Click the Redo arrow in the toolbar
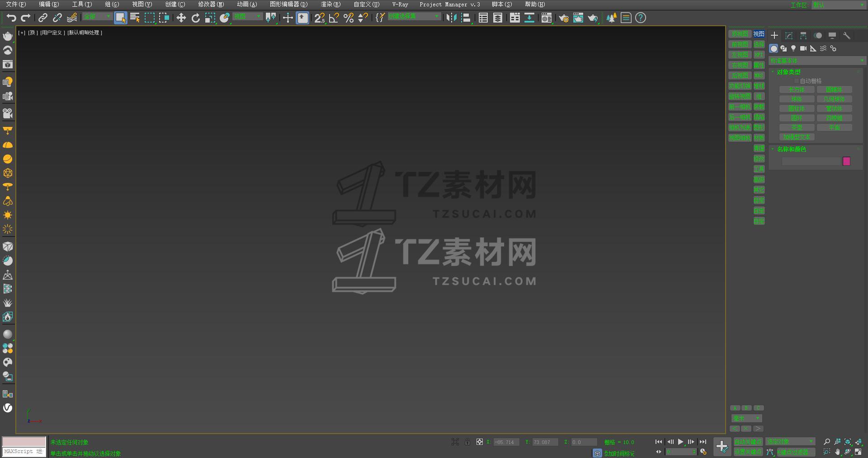The width and height of the screenshot is (868, 458). click(26, 18)
